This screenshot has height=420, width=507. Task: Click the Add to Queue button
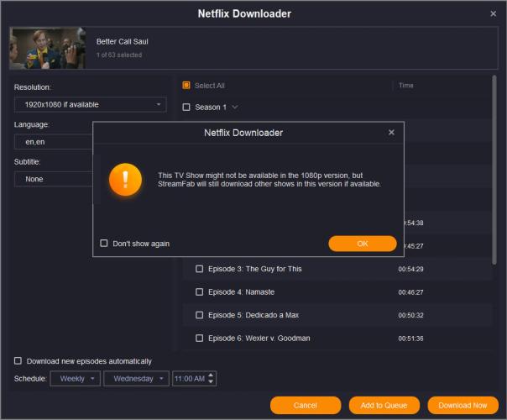click(x=384, y=406)
